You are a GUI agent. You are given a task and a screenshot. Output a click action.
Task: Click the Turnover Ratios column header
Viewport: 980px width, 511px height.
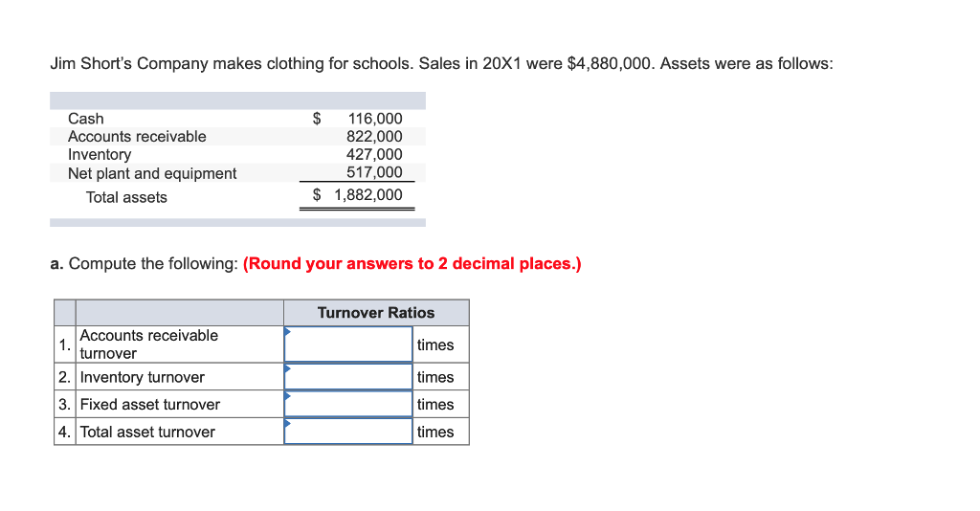[375, 312]
